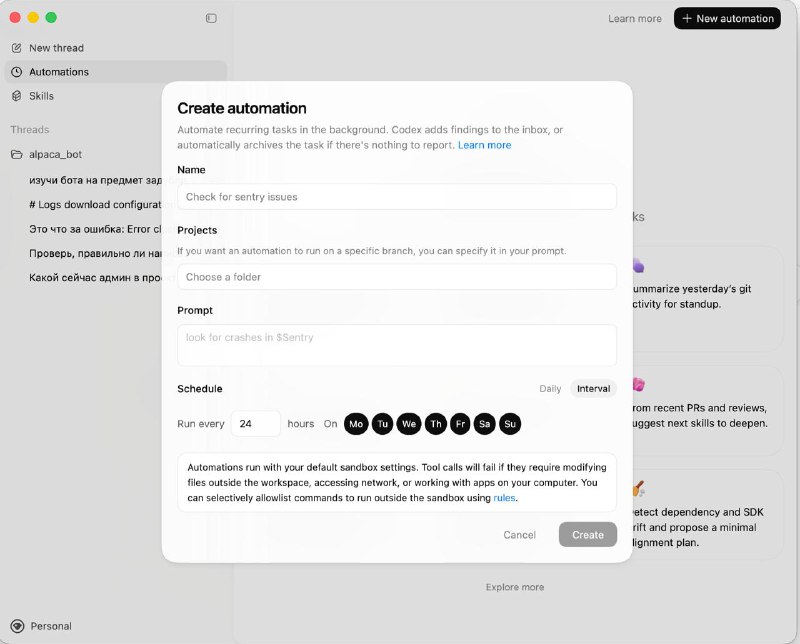Toggle Friday day button
The image size is (800, 644).
click(x=459, y=424)
